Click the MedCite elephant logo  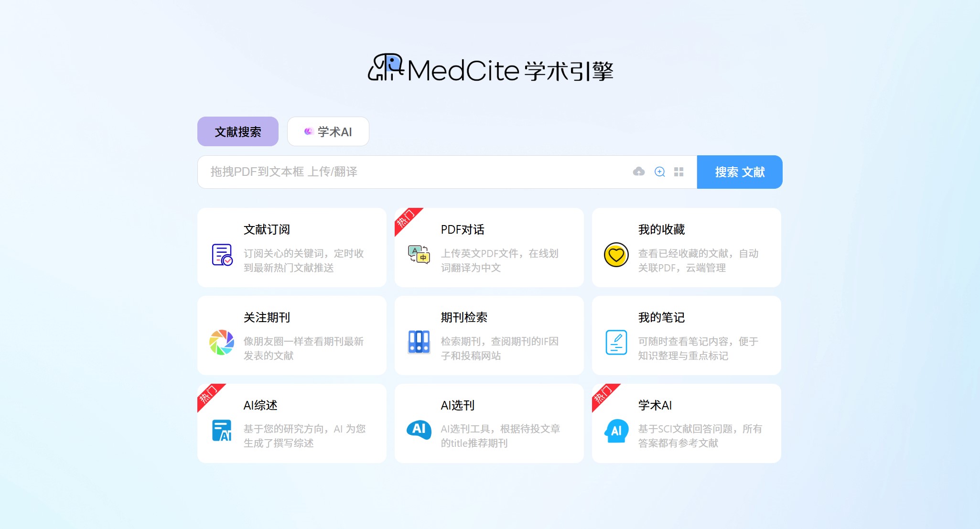(x=386, y=69)
